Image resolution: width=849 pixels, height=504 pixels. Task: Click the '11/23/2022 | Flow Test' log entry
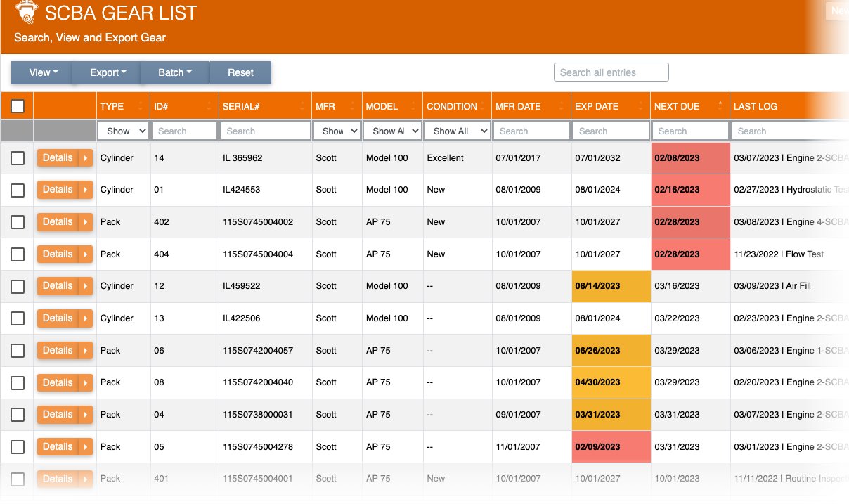tap(779, 254)
